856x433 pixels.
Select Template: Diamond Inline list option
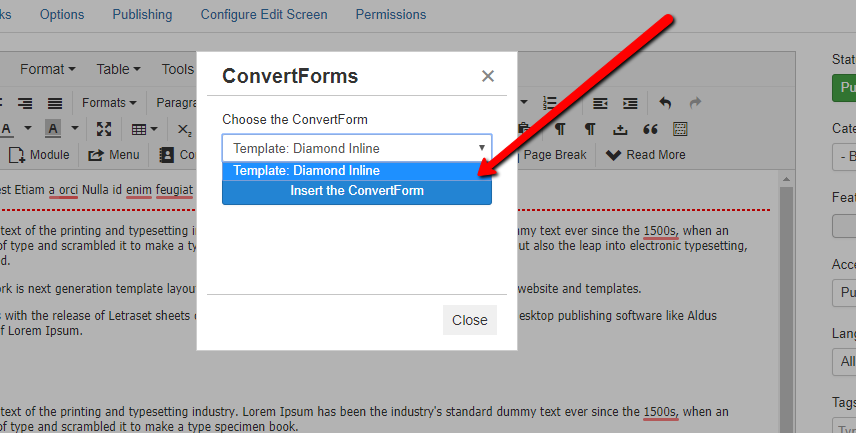(357, 170)
